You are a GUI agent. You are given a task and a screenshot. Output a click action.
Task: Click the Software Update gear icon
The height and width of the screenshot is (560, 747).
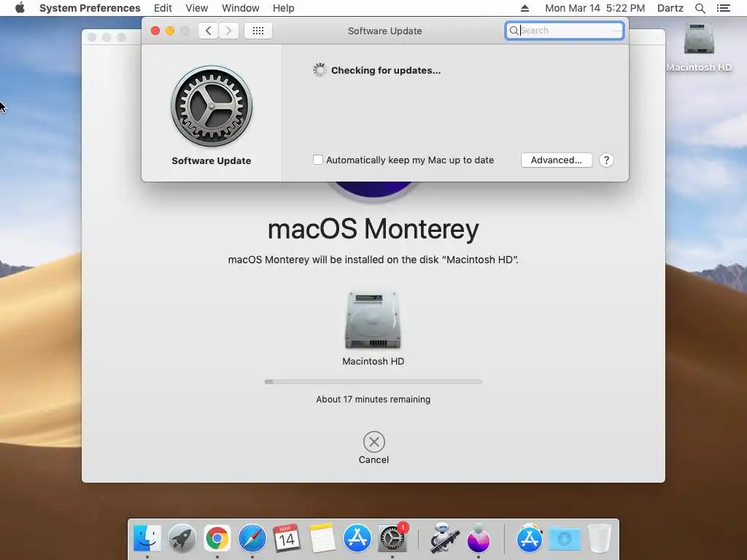point(212,106)
